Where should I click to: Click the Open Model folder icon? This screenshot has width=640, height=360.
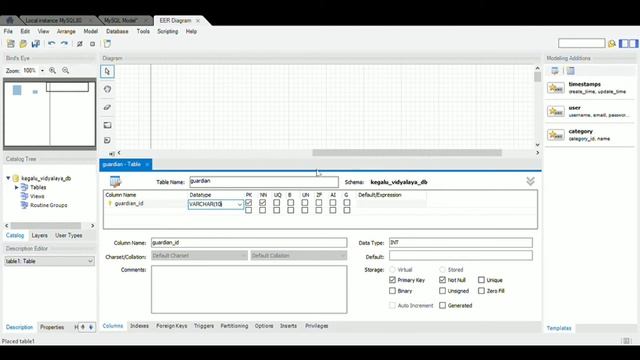(23, 44)
